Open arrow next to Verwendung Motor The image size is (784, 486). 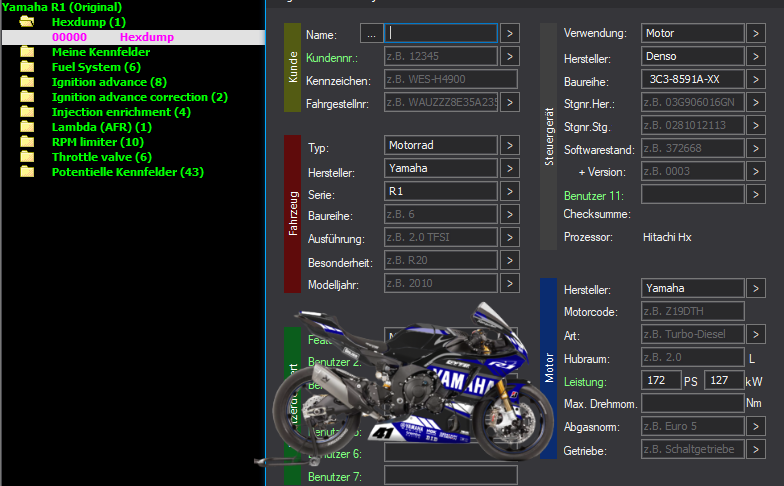[756, 34]
